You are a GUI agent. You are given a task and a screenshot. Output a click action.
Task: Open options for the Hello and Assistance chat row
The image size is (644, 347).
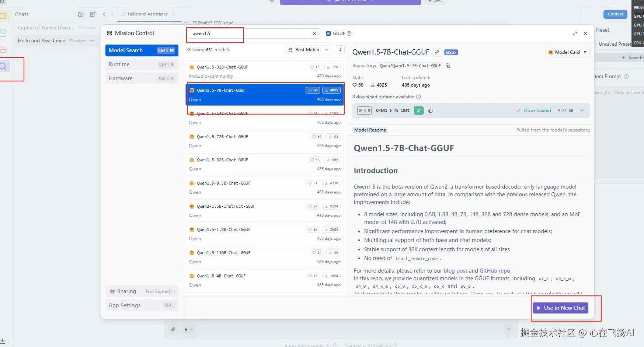(x=92, y=41)
